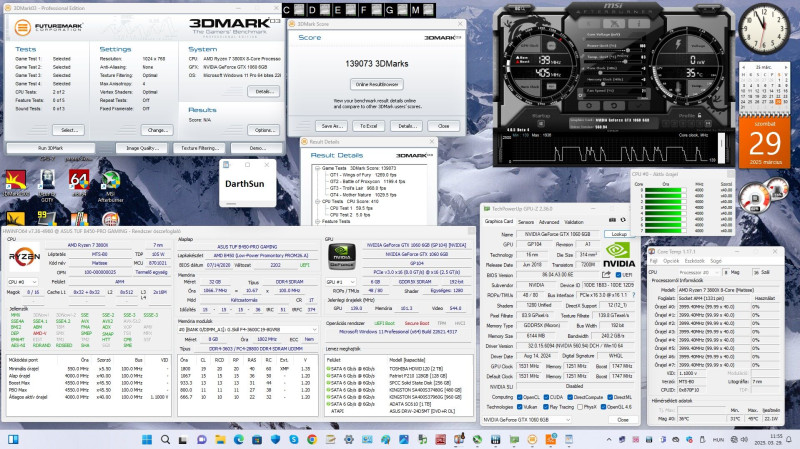This screenshot has width=800, height=449.
Task: Click To Excel button in Score window
Action: click(368, 126)
